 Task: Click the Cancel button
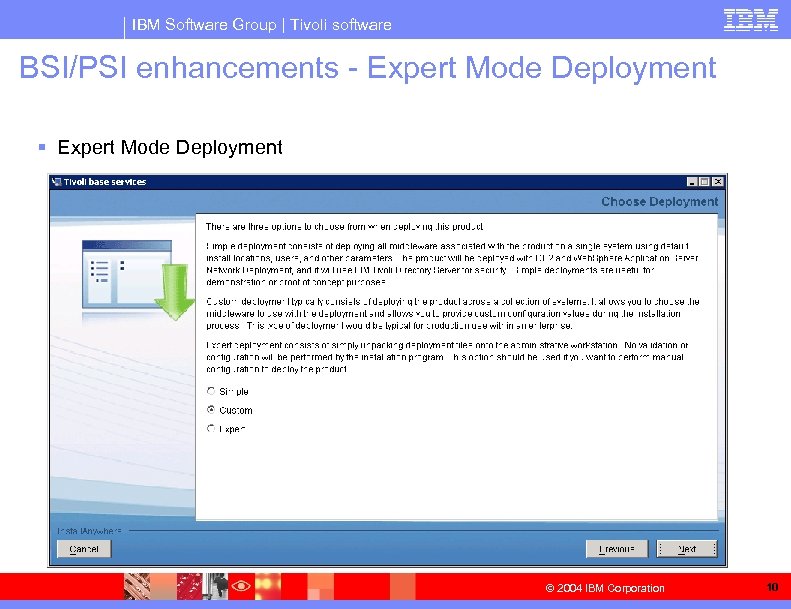(84, 548)
